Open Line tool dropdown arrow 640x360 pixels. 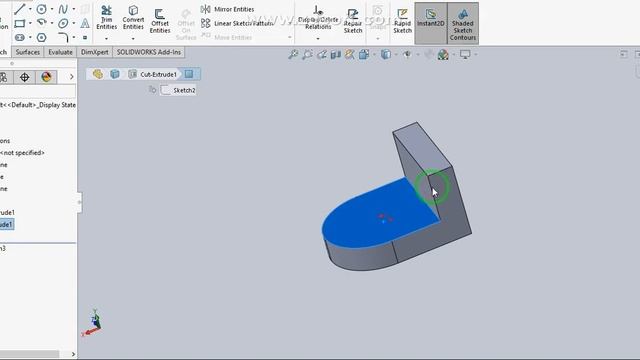pyautogui.click(x=30, y=9)
